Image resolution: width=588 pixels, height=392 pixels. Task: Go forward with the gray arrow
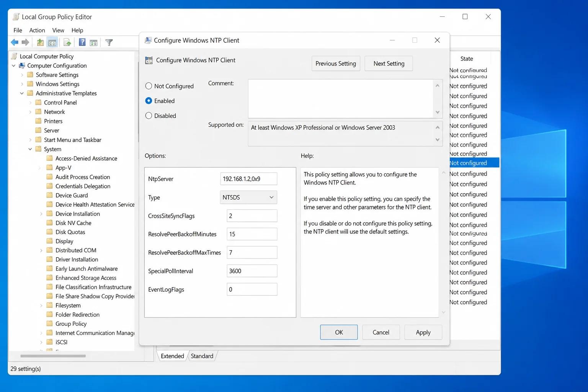[25, 42]
